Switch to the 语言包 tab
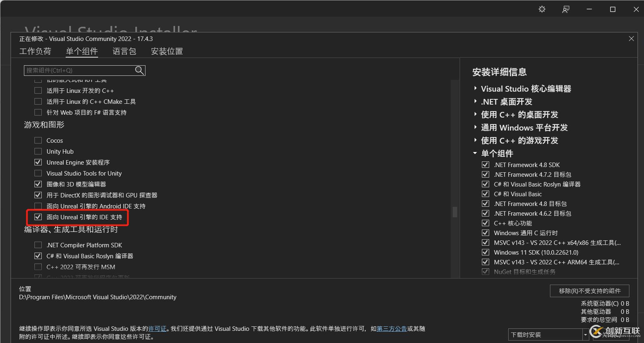Image resolution: width=644 pixels, height=343 pixels. click(x=124, y=51)
